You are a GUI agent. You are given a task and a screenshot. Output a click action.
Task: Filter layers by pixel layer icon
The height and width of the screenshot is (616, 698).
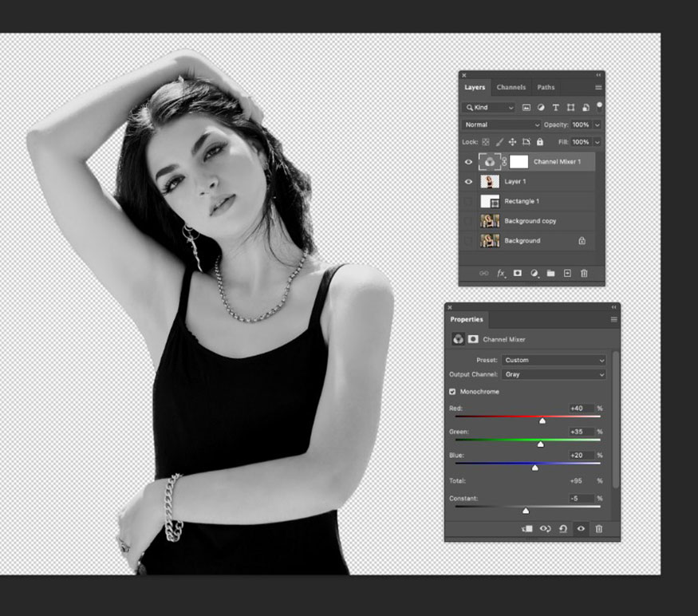click(526, 108)
